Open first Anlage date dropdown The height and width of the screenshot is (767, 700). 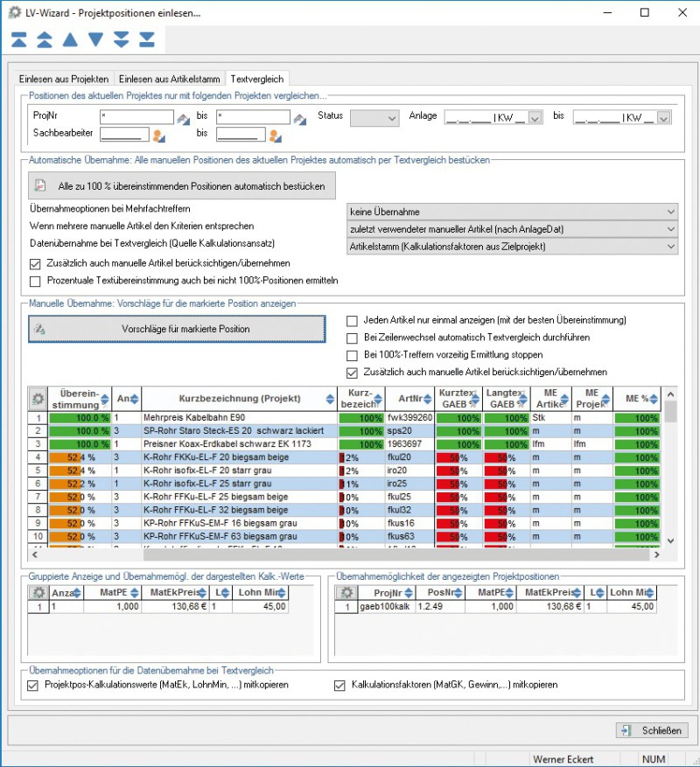point(535,118)
